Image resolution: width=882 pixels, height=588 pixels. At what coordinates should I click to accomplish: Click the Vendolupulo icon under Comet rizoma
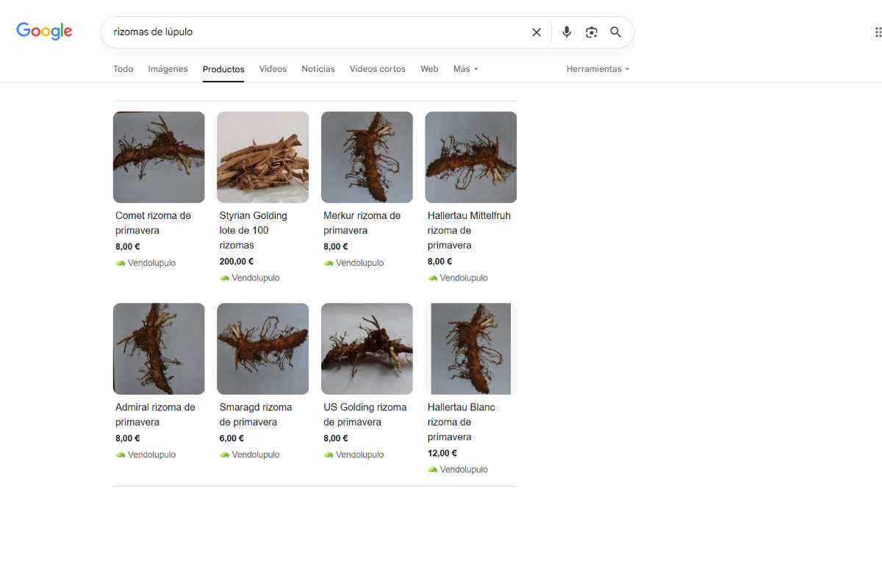(121, 263)
